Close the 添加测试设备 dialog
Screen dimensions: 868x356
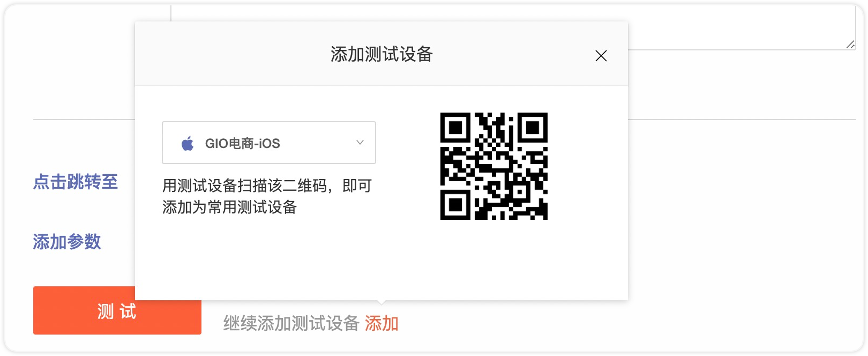(601, 56)
